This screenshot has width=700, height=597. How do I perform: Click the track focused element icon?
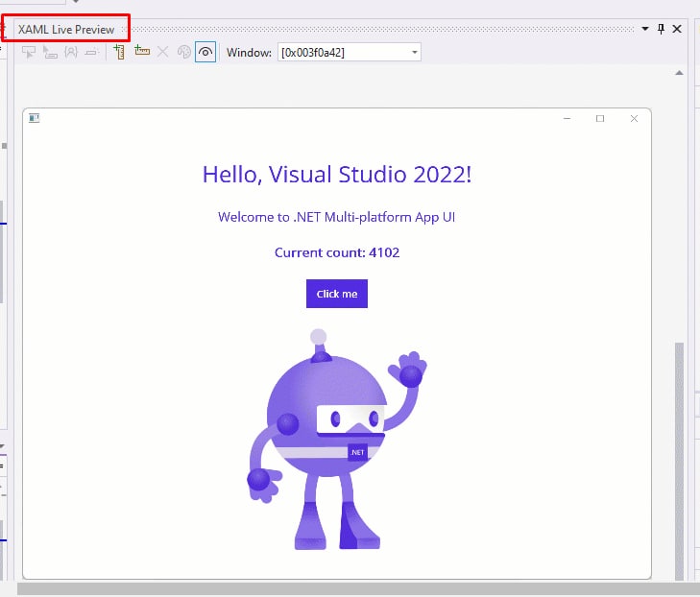(x=91, y=52)
